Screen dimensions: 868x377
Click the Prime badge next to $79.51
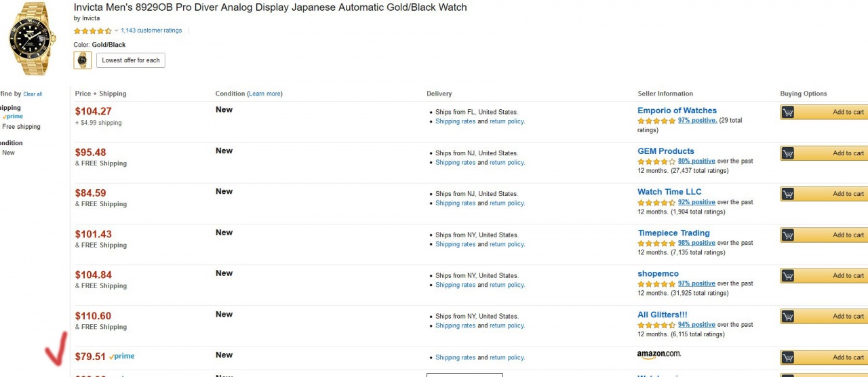(122, 357)
